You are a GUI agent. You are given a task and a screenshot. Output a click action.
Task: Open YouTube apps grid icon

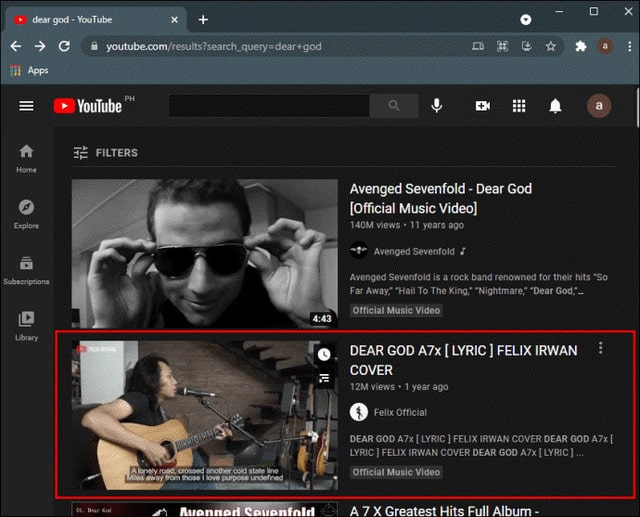519,106
